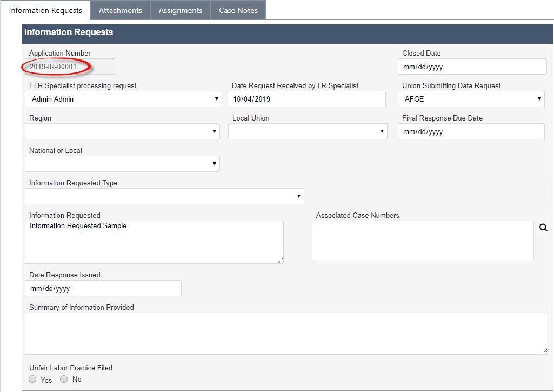Image resolution: width=554 pixels, height=392 pixels.
Task: Select No for Unfair Labor Practice Filed
Action: (64, 379)
